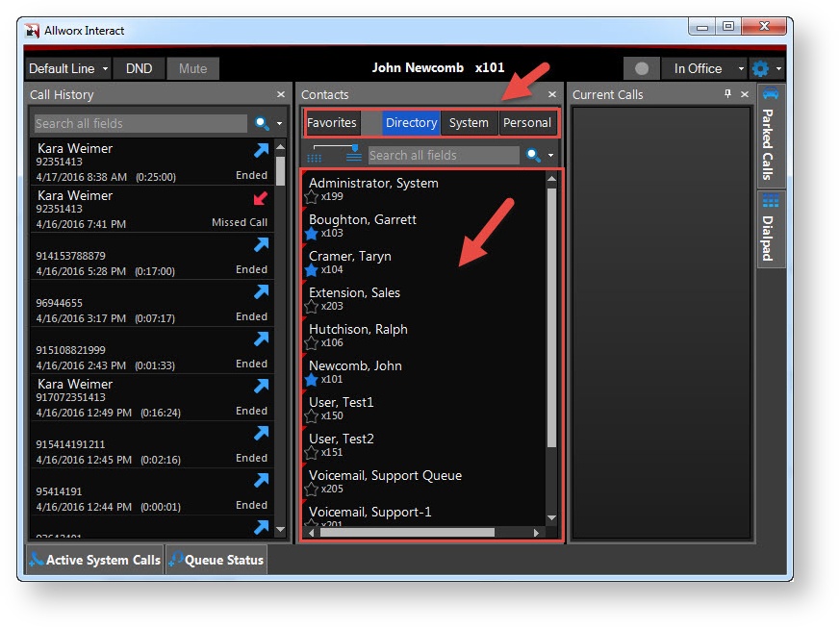This screenshot has width=840, height=628.
Task: Open the Dialpad side panel
Action: [x=770, y=228]
